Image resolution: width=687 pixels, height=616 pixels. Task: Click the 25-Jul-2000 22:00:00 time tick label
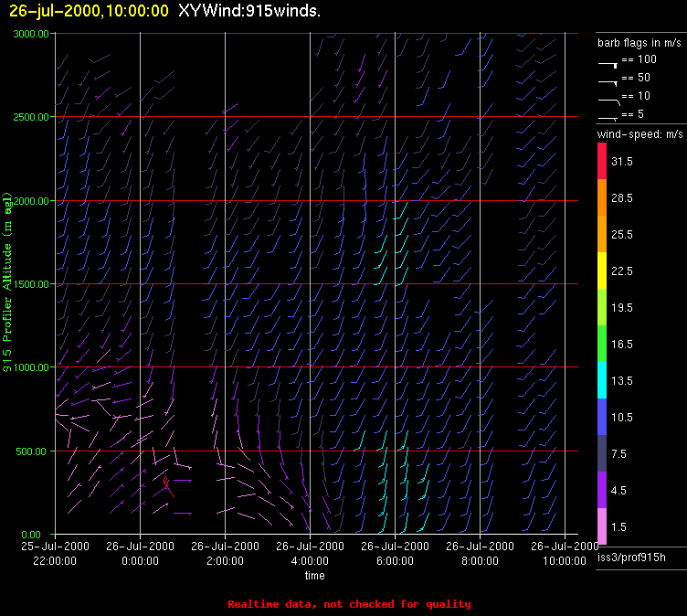point(55,553)
